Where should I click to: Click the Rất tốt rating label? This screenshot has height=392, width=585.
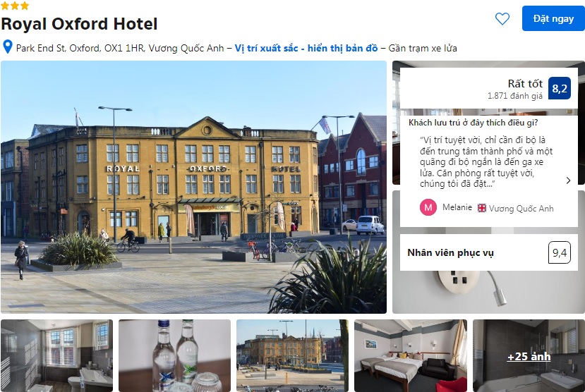tap(525, 83)
